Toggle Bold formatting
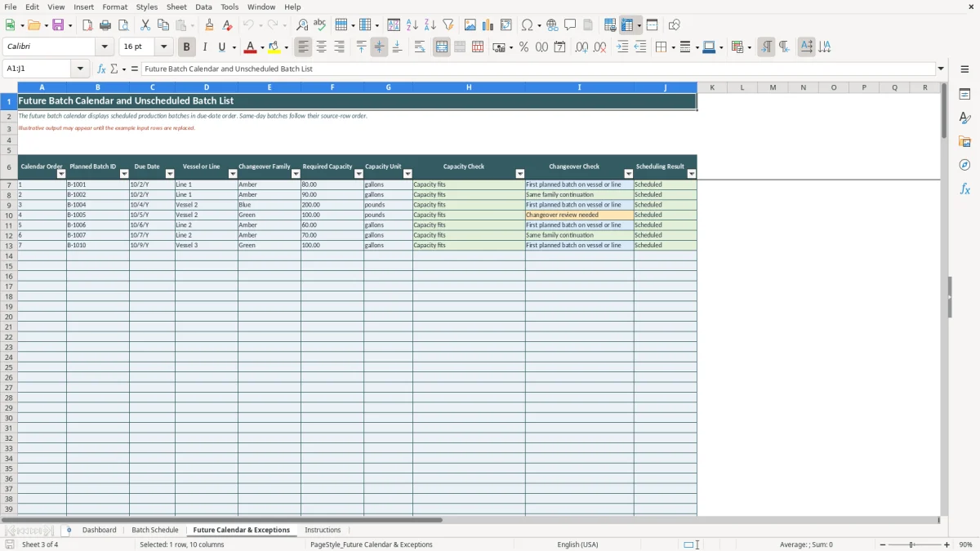 point(187,47)
